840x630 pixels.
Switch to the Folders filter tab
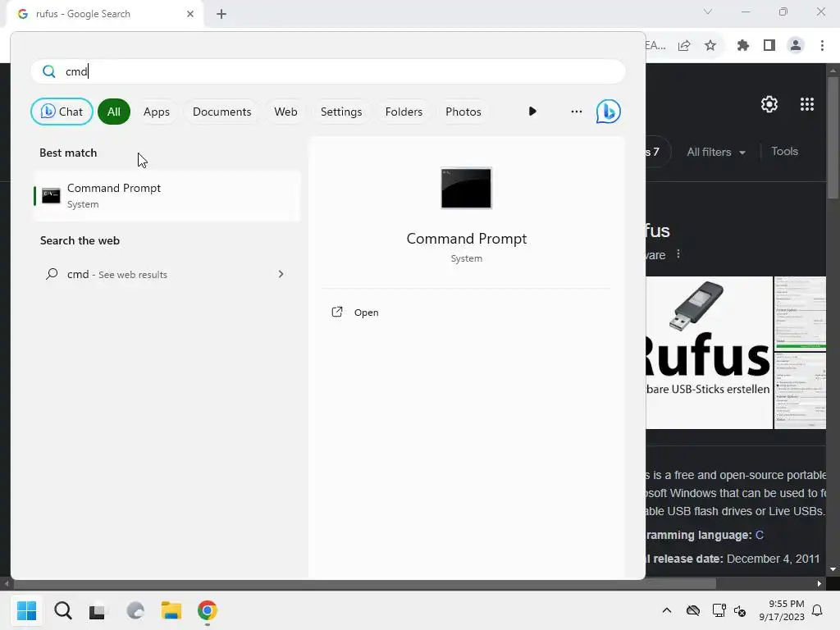404,112
